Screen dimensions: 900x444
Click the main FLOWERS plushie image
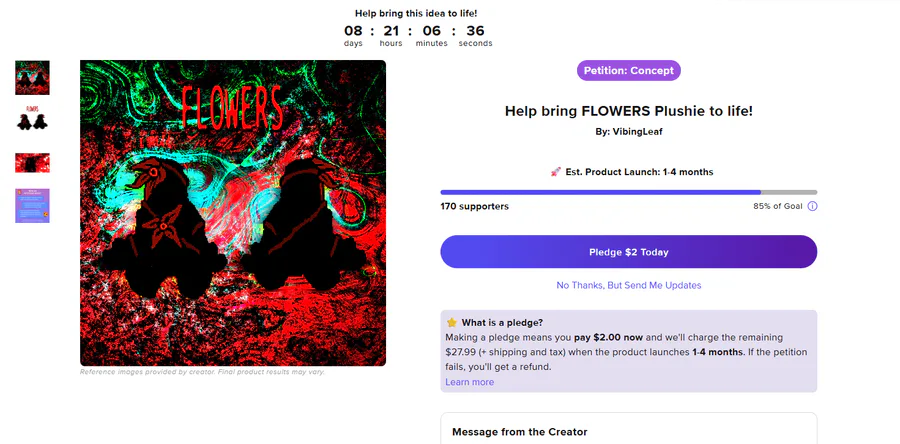[x=233, y=213]
